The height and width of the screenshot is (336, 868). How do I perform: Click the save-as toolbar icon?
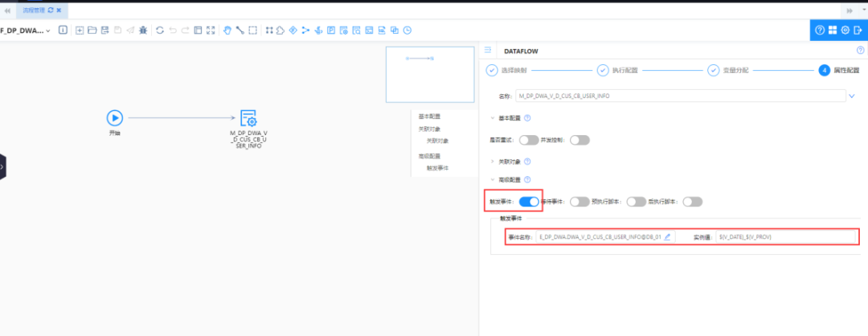pos(105,31)
